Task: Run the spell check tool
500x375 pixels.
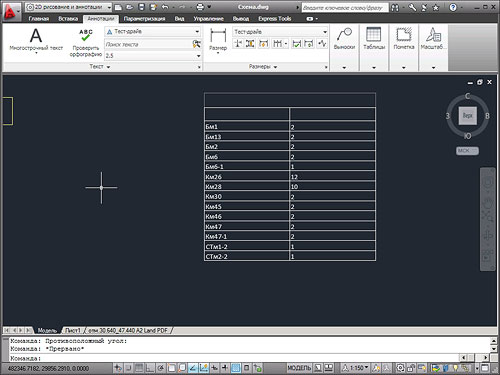Action: 86,43
